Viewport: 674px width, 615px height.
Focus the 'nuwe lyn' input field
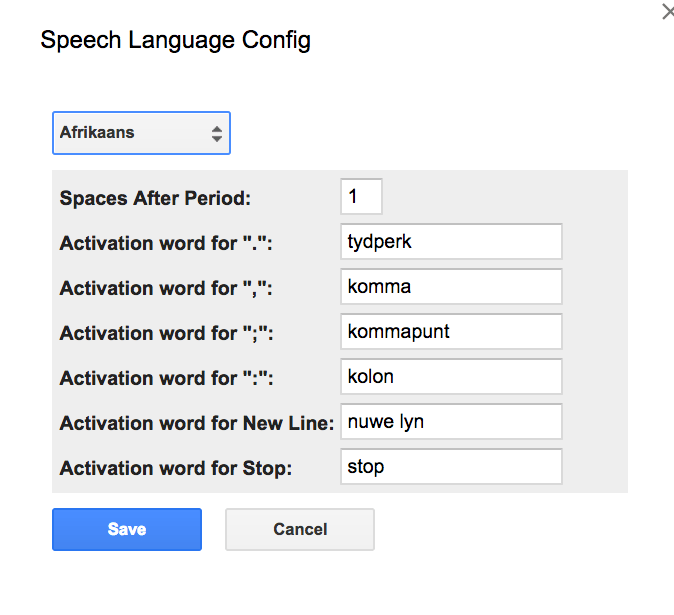click(451, 422)
